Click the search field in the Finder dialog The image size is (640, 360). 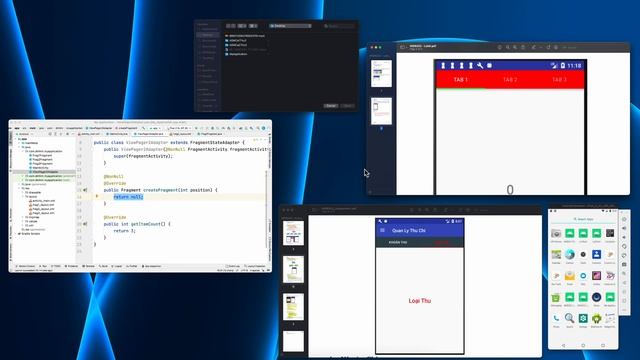[339, 26]
